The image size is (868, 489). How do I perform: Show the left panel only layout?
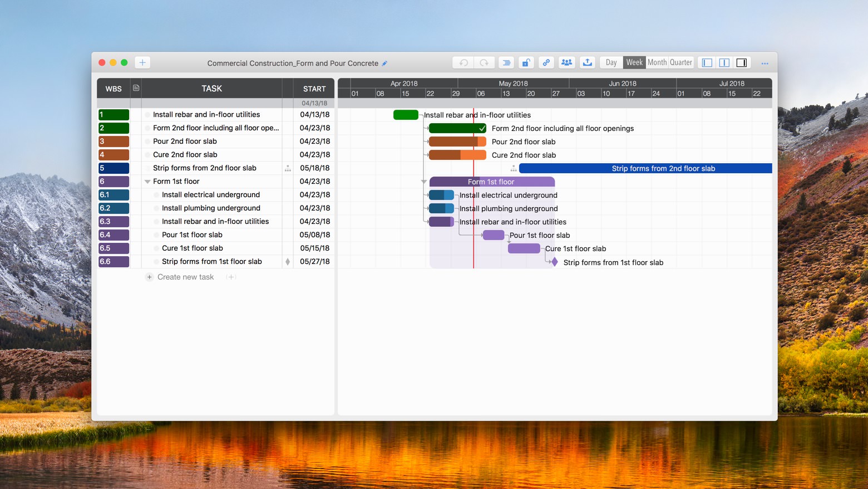(x=707, y=63)
